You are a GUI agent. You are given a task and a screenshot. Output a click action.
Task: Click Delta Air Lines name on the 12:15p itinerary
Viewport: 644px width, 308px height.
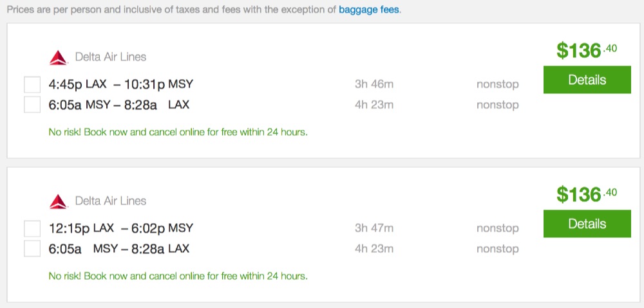tap(111, 201)
